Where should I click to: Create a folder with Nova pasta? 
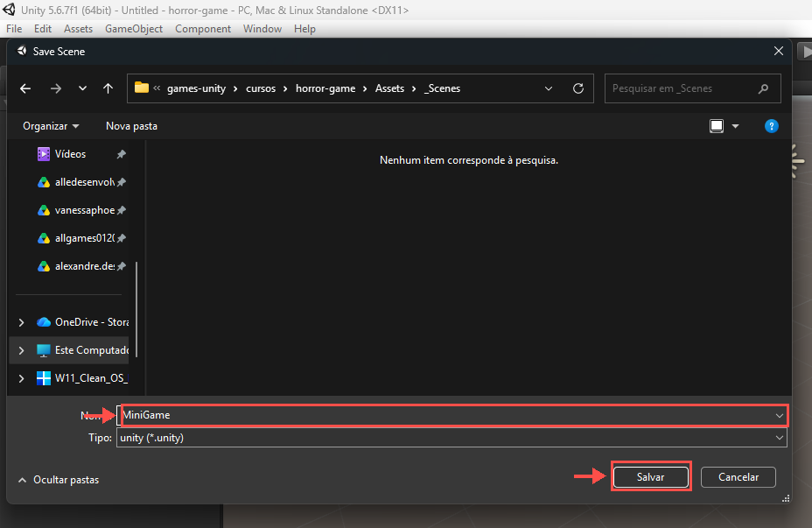pyautogui.click(x=131, y=126)
